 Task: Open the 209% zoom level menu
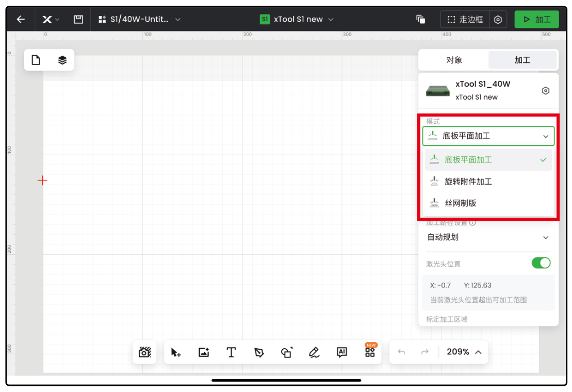point(464,352)
